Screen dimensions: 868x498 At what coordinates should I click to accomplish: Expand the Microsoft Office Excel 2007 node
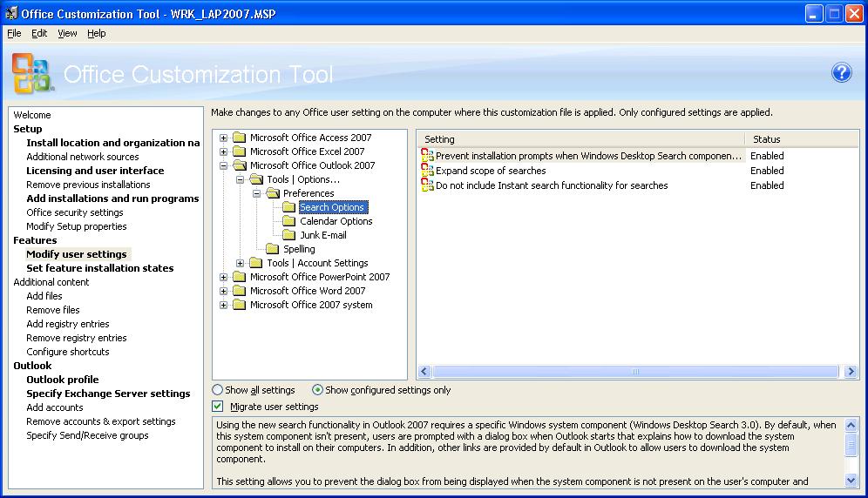[223, 151]
